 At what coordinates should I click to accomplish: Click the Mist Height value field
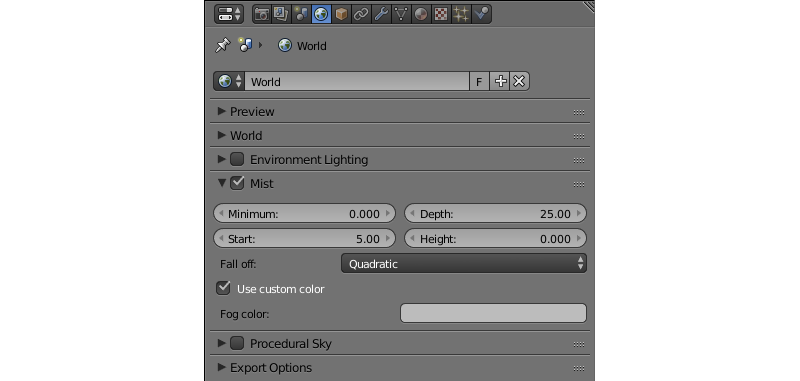tap(495, 238)
